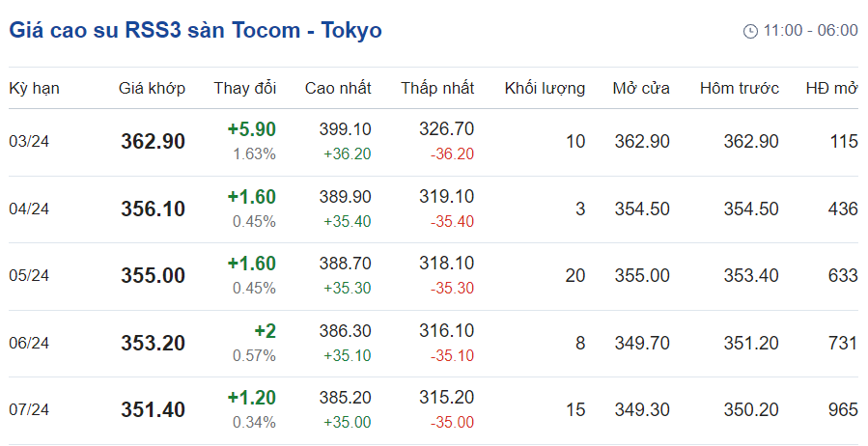This screenshot has height=446, width=868.
Task: Click the 362.90 matched price
Action: (x=153, y=142)
